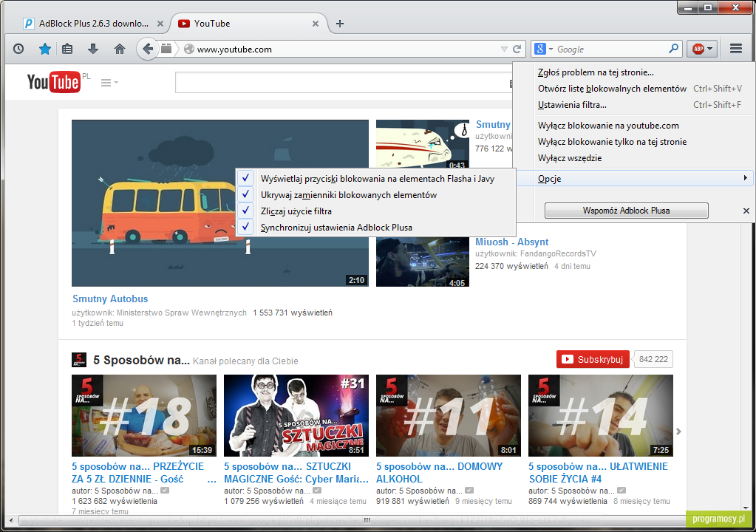Click the YouTube logo
This screenshot has width=756, height=532.
(x=53, y=83)
